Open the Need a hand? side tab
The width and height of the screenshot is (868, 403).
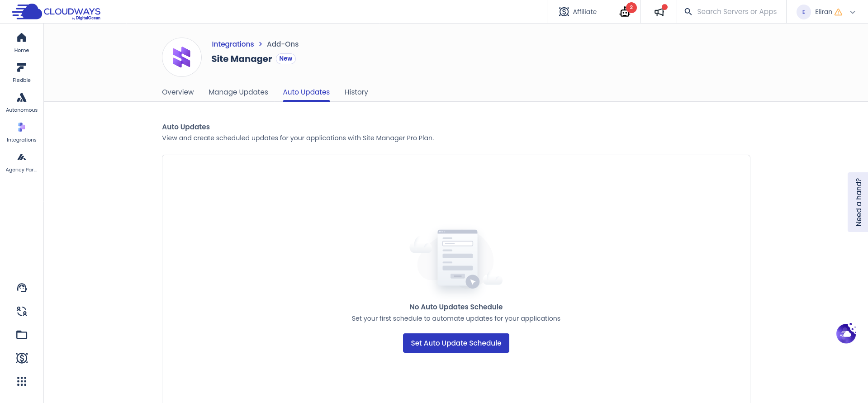point(858,202)
